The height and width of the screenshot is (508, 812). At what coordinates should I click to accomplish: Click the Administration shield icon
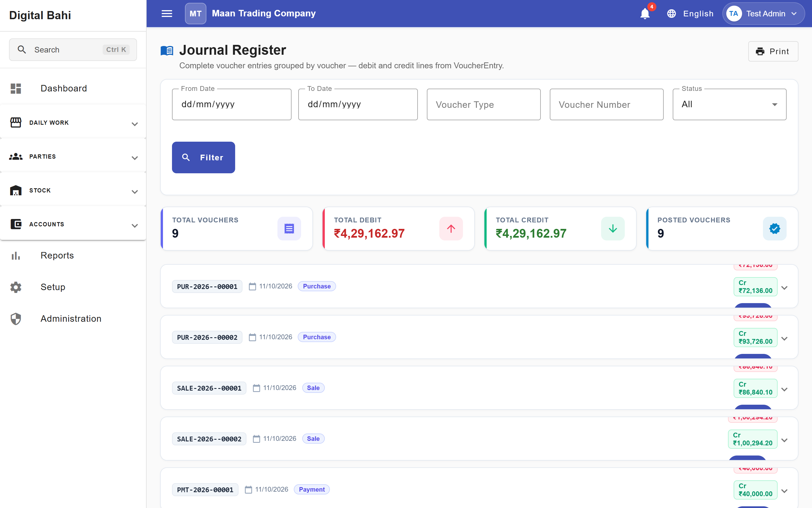[16, 319]
